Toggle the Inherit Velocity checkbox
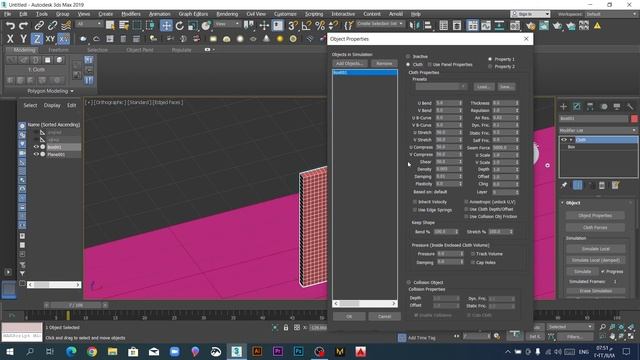Screen dimensions: 640x360 pos(415,202)
